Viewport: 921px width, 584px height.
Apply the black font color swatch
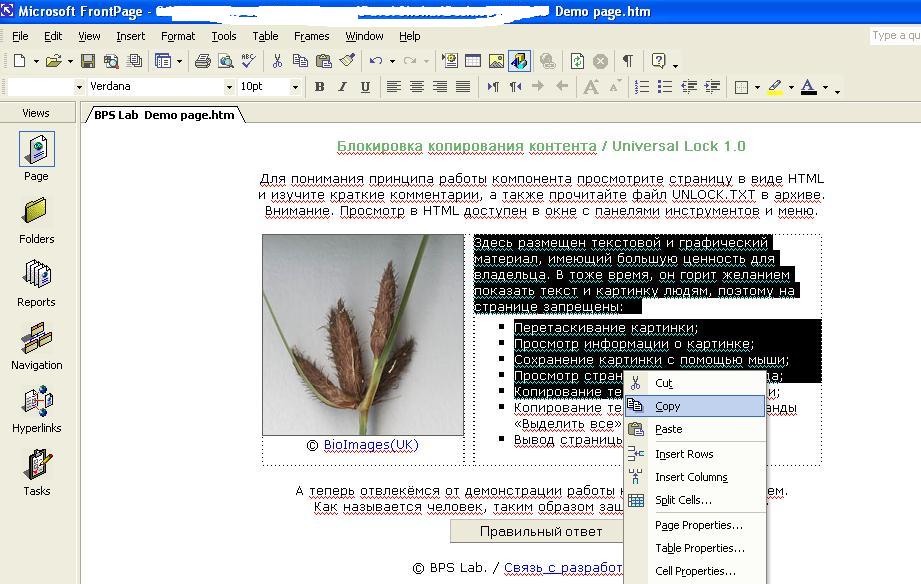point(809,87)
